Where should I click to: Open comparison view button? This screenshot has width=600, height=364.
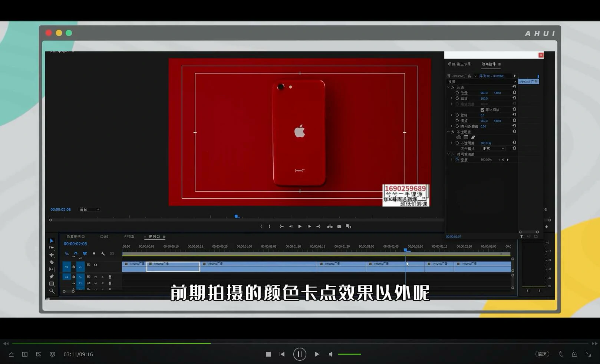[x=349, y=226]
